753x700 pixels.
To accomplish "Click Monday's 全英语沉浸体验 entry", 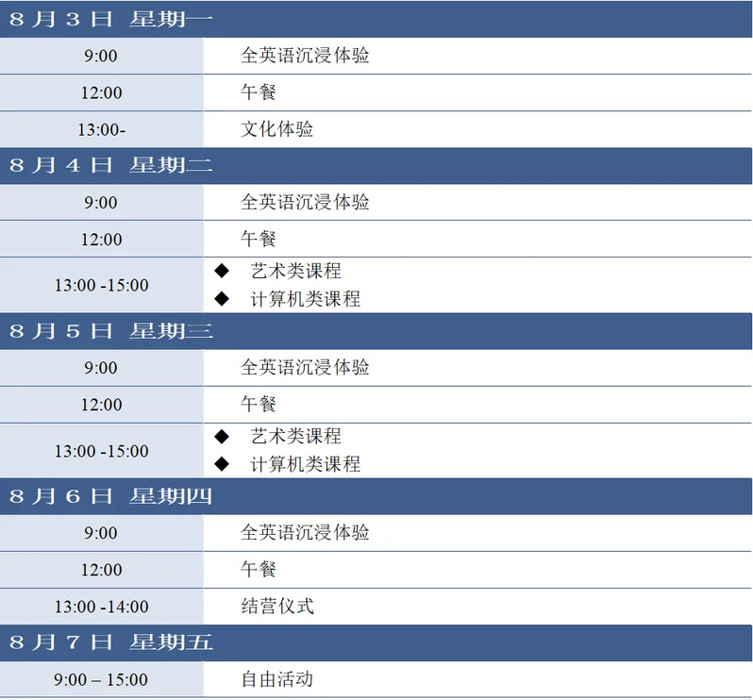I will tap(305, 56).
